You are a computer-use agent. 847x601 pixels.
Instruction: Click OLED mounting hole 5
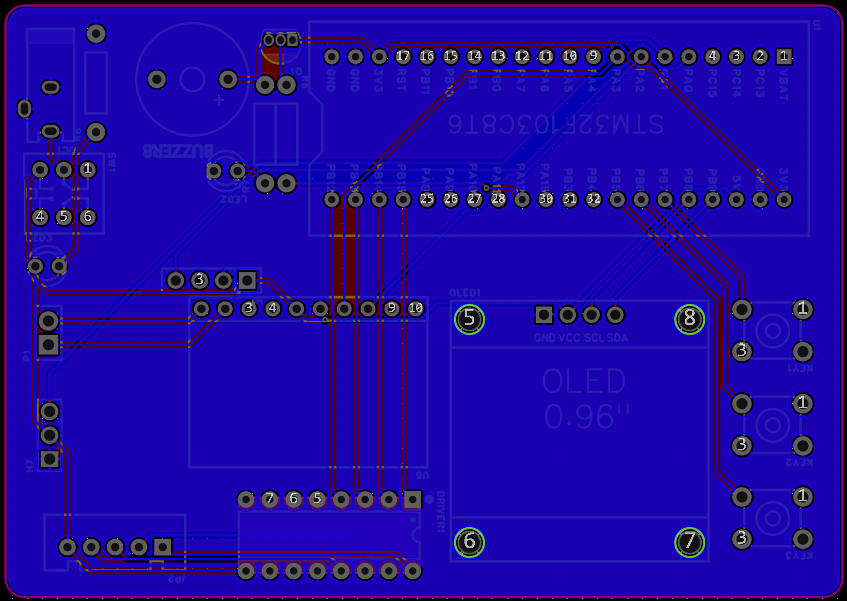(x=469, y=319)
